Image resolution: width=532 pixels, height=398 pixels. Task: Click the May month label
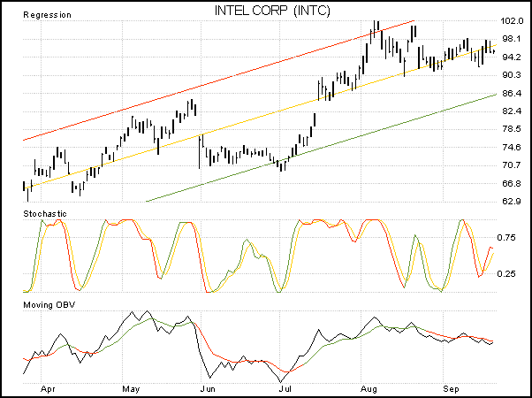[x=131, y=389]
